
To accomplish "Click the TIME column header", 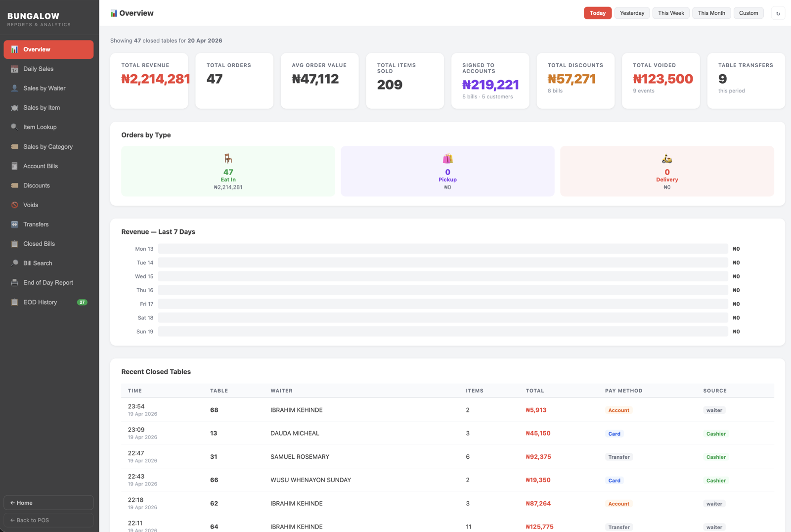I will pyautogui.click(x=135, y=391).
